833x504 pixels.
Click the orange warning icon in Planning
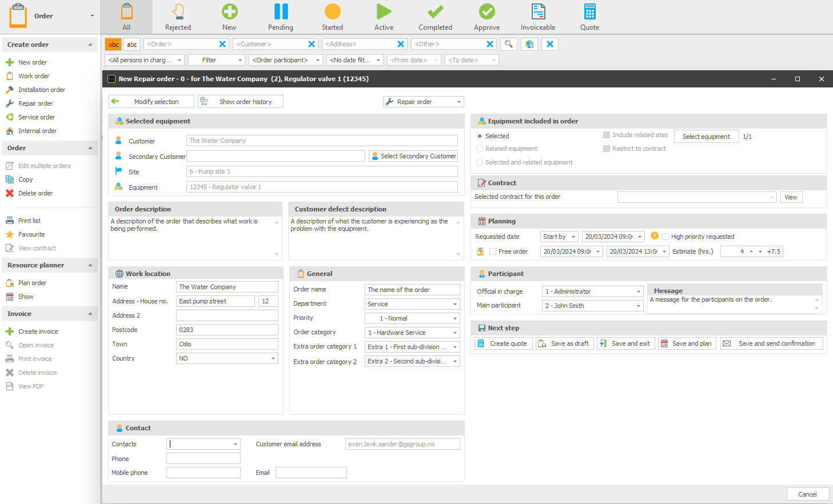(x=655, y=236)
